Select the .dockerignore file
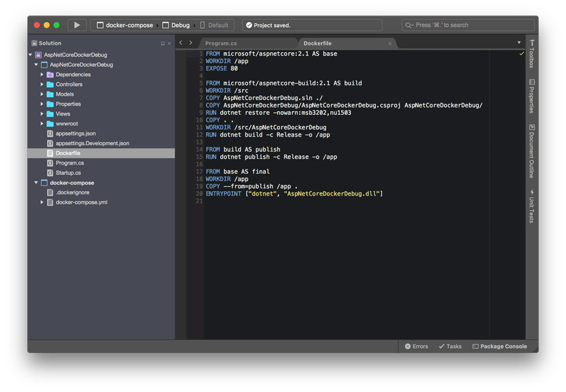 72,192
